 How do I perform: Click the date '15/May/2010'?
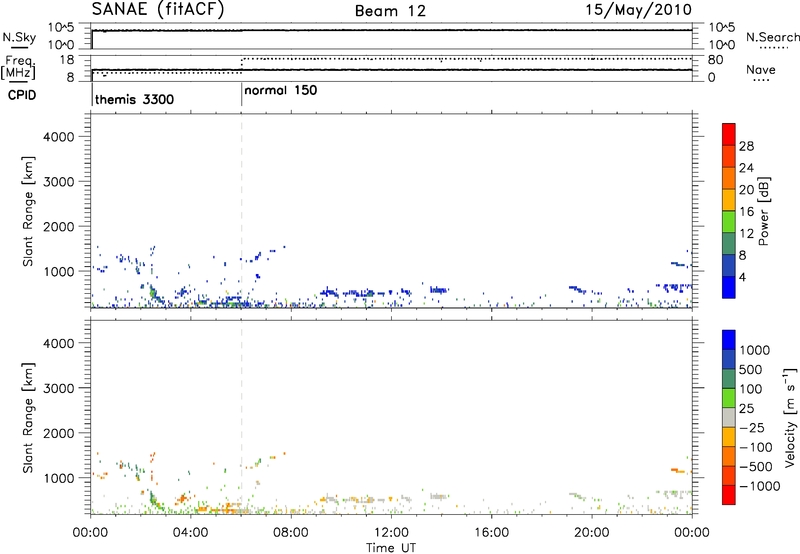point(638,10)
